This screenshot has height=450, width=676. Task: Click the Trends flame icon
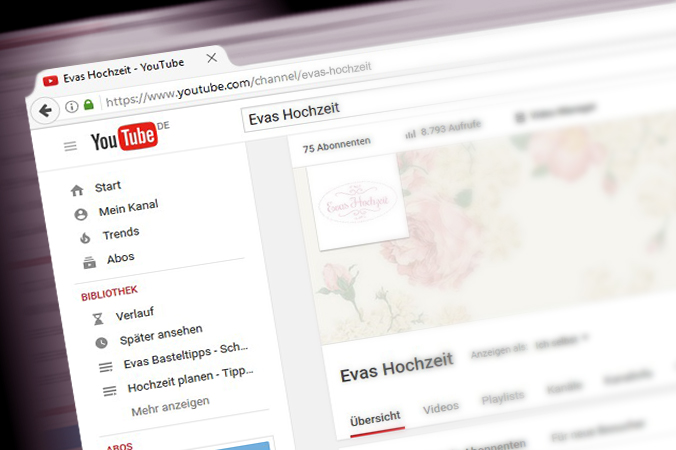click(x=85, y=238)
